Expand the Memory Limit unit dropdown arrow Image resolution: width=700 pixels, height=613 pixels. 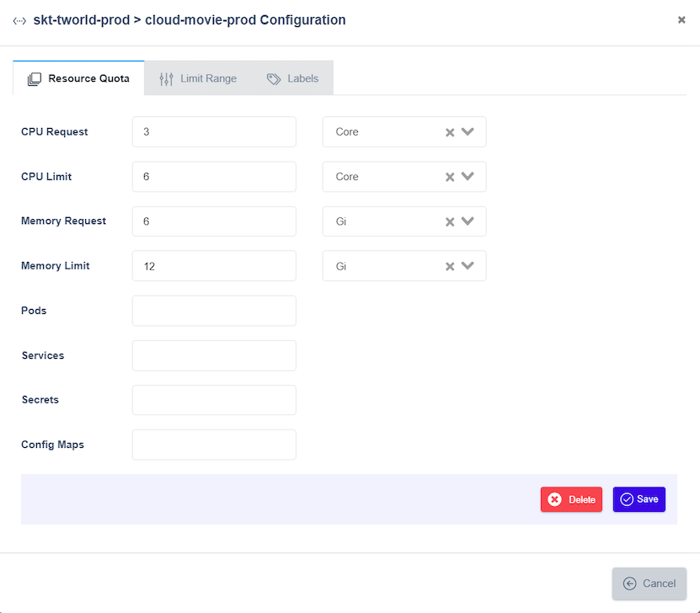click(x=468, y=265)
